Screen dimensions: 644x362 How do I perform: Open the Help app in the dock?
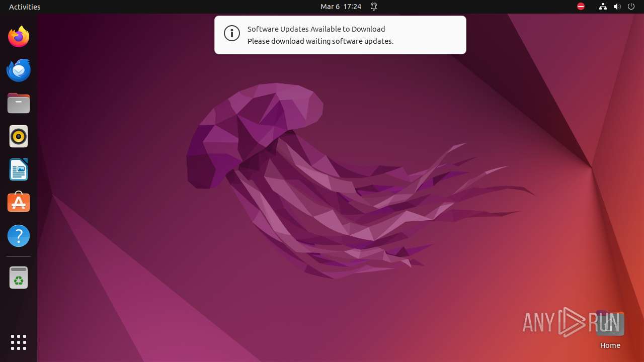tap(19, 236)
